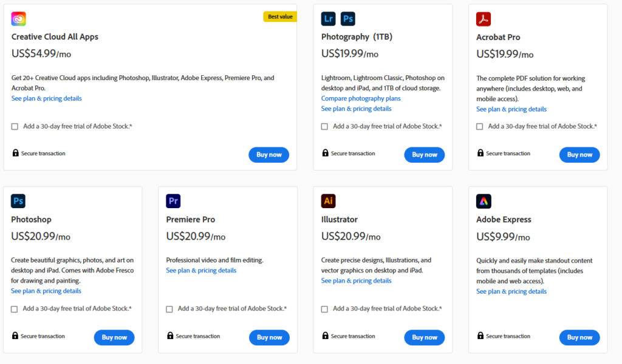
Task: Open plan & pricing details for All Apps
Action: 46,98
